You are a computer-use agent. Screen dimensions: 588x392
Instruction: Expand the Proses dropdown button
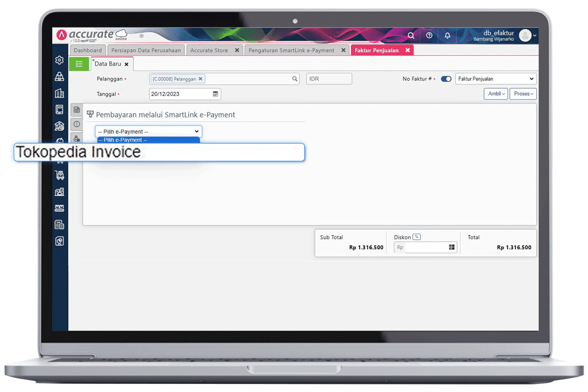[x=523, y=94]
